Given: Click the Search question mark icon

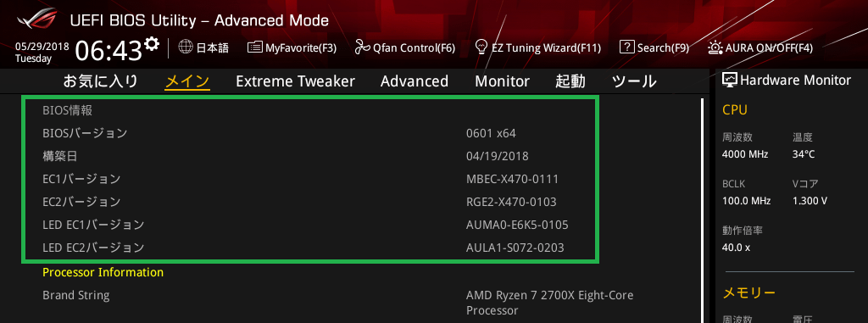Looking at the screenshot, I should point(626,47).
